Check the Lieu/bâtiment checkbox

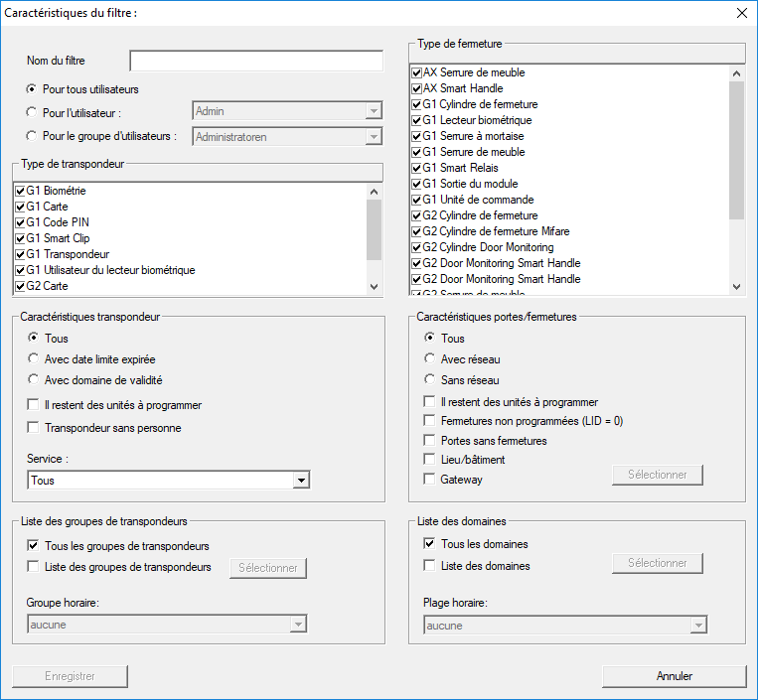(x=430, y=460)
